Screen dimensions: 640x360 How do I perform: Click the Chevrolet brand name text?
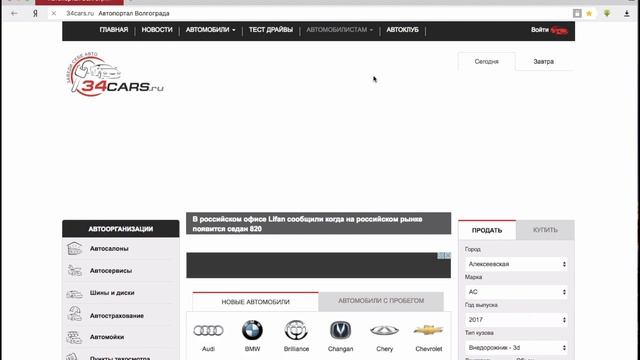(x=429, y=349)
